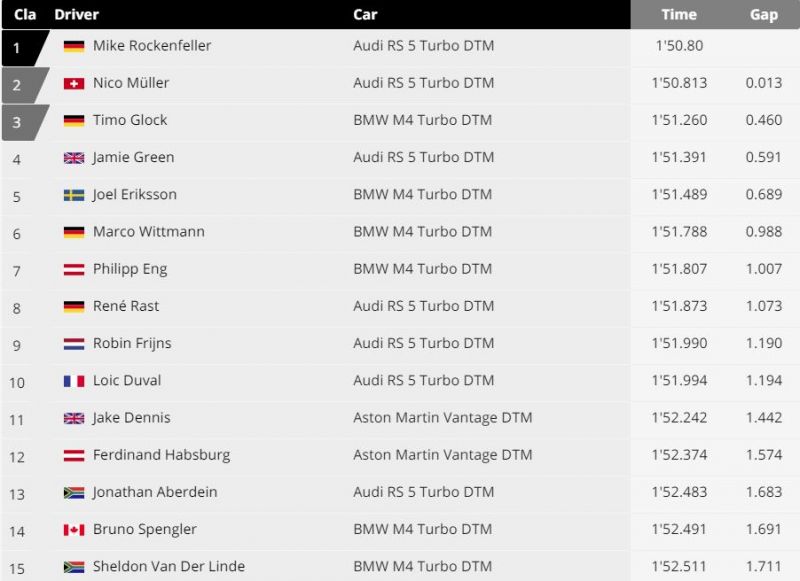Open driver Timo Glock's name link
Viewport: 800px width, 581px height.
[130, 120]
